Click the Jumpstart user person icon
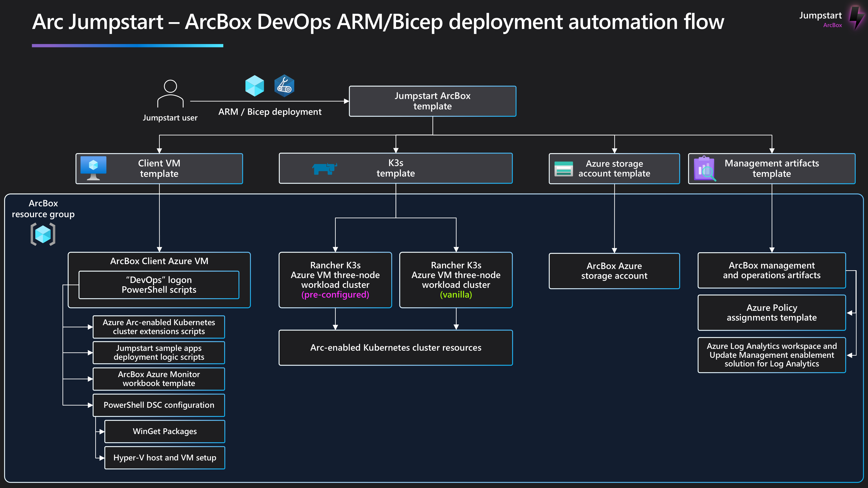868x488 pixels. pos(170,94)
